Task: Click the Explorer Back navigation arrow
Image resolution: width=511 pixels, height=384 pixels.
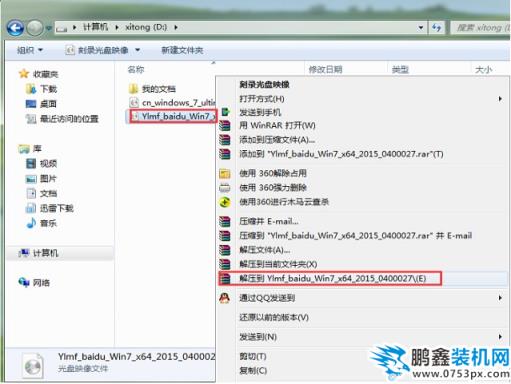Action: click(15, 28)
